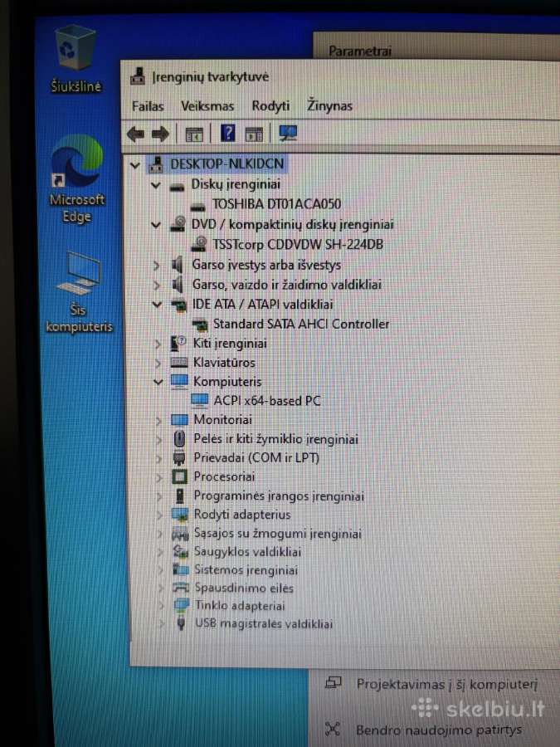Viewport: 560px width, 747px height.
Task: Open the Failas menu
Action: (x=148, y=105)
